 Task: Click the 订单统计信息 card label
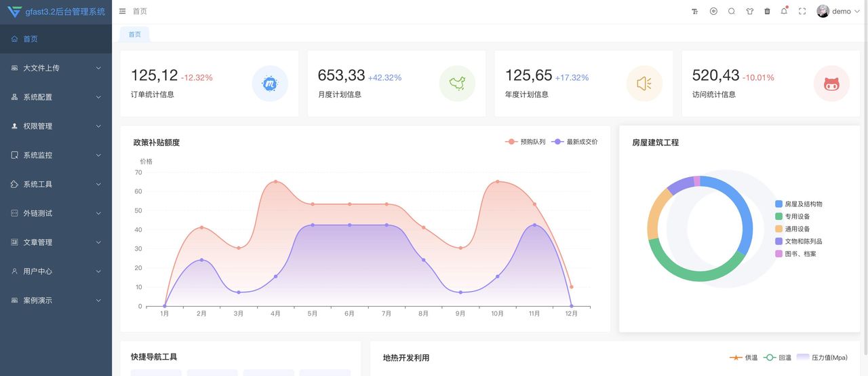click(x=153, y=94)
